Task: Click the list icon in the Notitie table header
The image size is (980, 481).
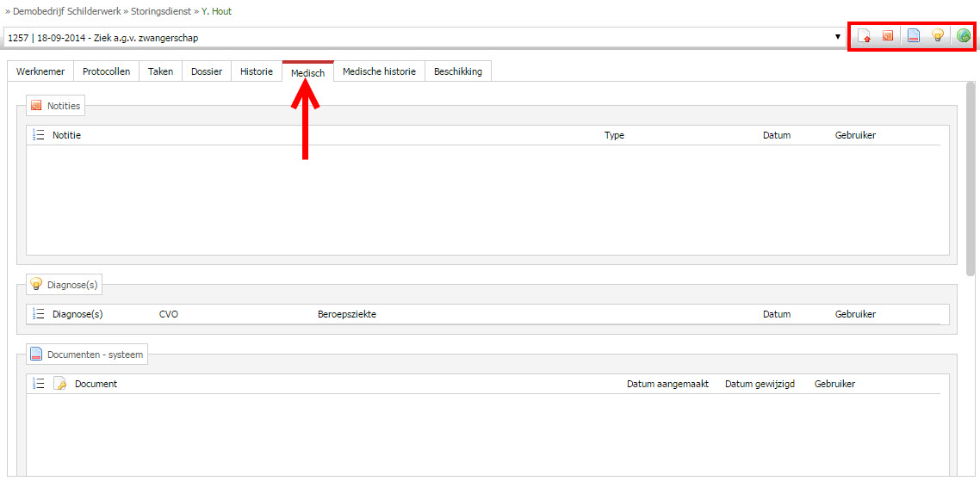Action: coord(38,135)
